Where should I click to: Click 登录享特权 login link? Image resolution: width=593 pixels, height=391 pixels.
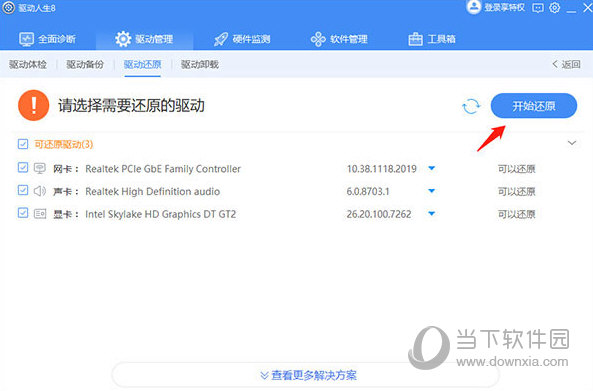tap(505, 8)
